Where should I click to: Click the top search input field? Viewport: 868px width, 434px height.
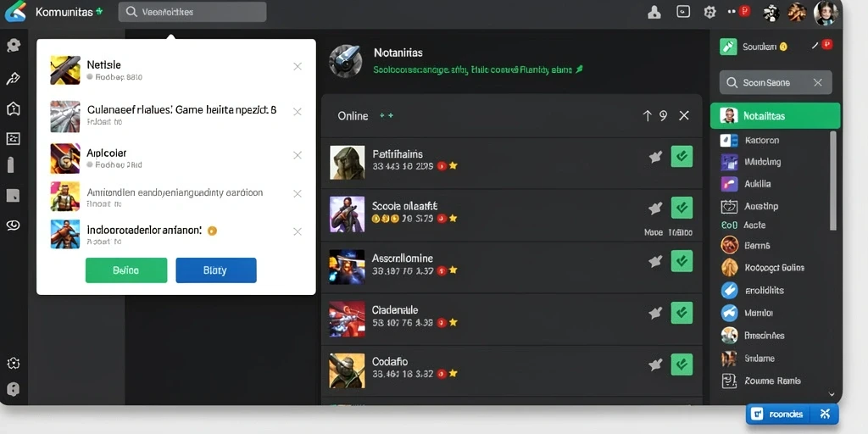point(192,12)
